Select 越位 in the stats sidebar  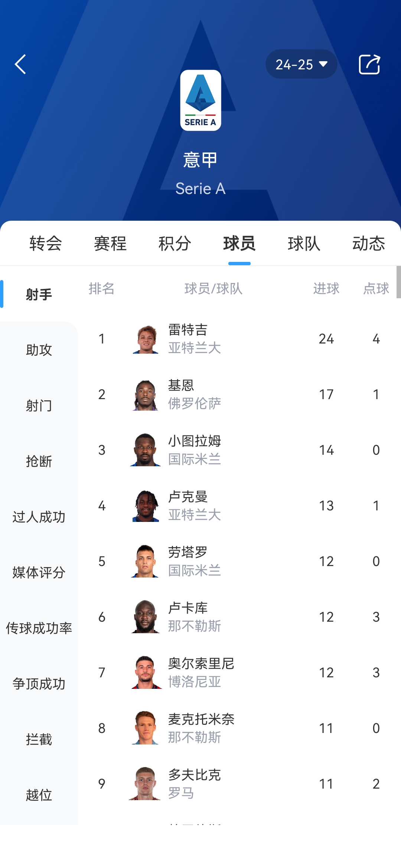tap(39, 795)
